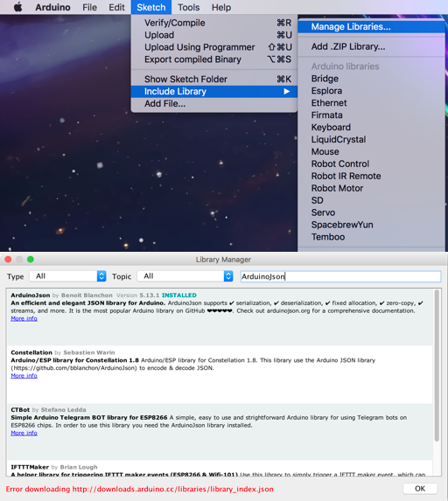Click the Library Manager vertical scrollbar
The height and width of the screenshot is (501, 448).
[x=437, y=365]
